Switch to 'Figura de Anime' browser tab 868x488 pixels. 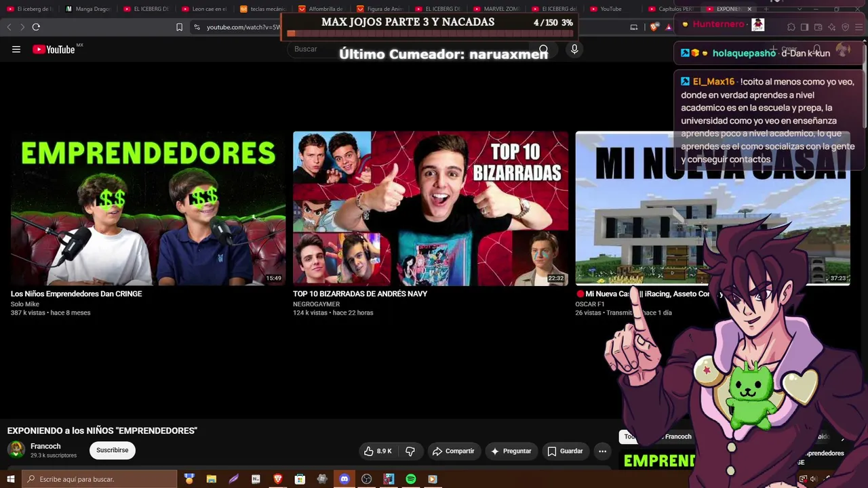pos(379,9)
